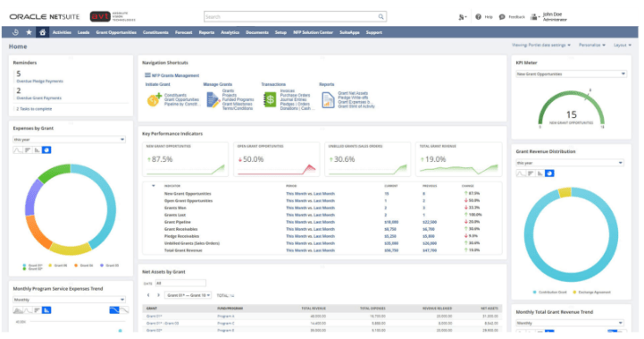Viewport: 644px width, 339px height.
Task: Open the role switcher icon beside John Doe
Action: pyautogui.click(x=534, y=17)
